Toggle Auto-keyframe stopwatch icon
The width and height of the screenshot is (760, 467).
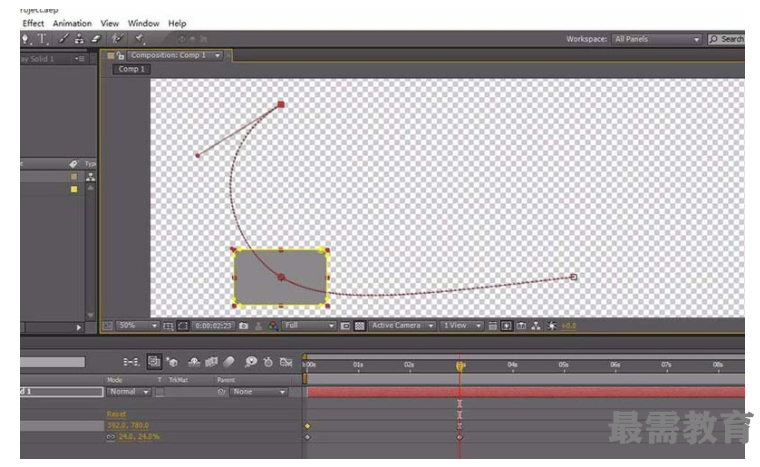pyautogui.click(x=268, y=362)
